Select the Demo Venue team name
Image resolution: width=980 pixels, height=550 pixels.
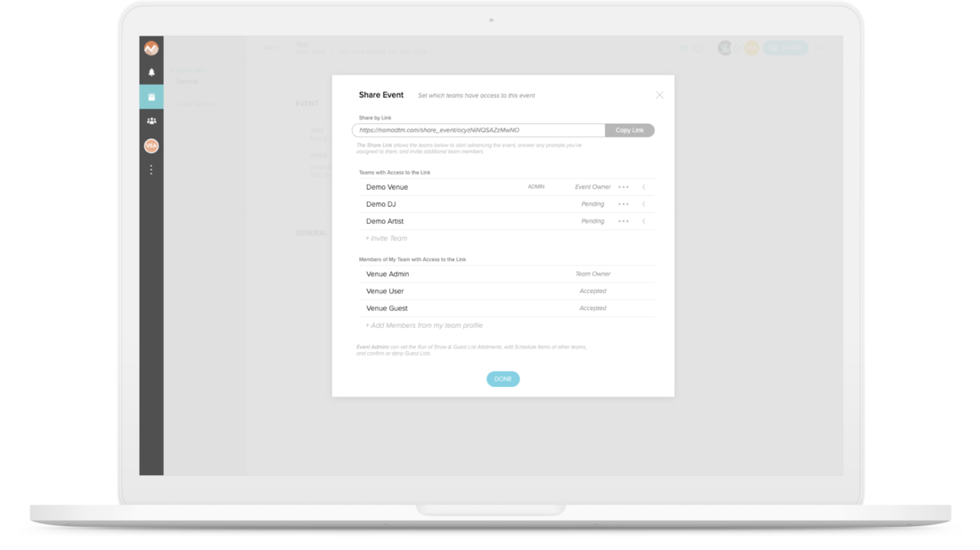(x=387, y=187)
